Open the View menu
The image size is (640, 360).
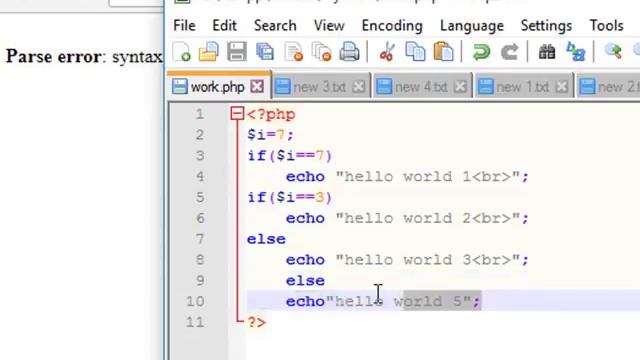tap(329, 26)
